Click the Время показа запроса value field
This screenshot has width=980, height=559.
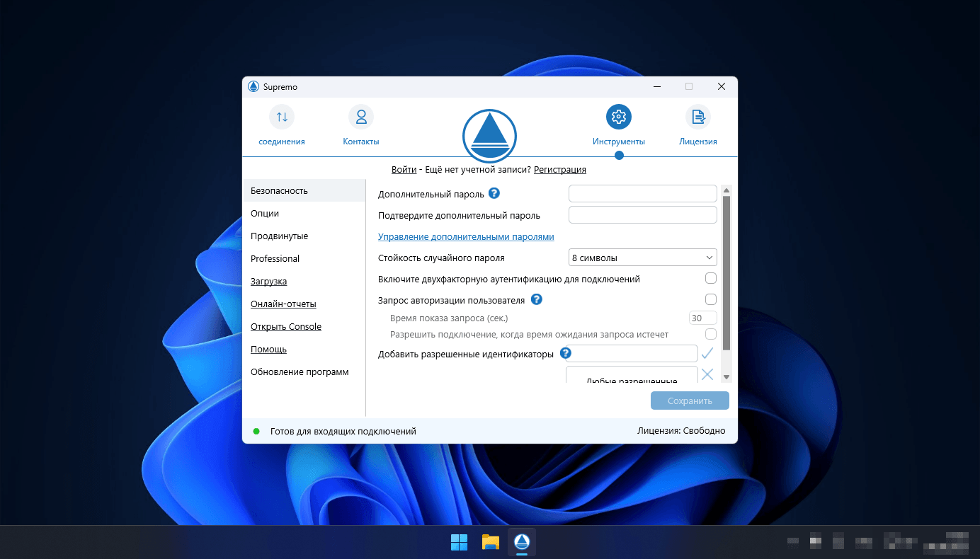(x=703, y=318)
